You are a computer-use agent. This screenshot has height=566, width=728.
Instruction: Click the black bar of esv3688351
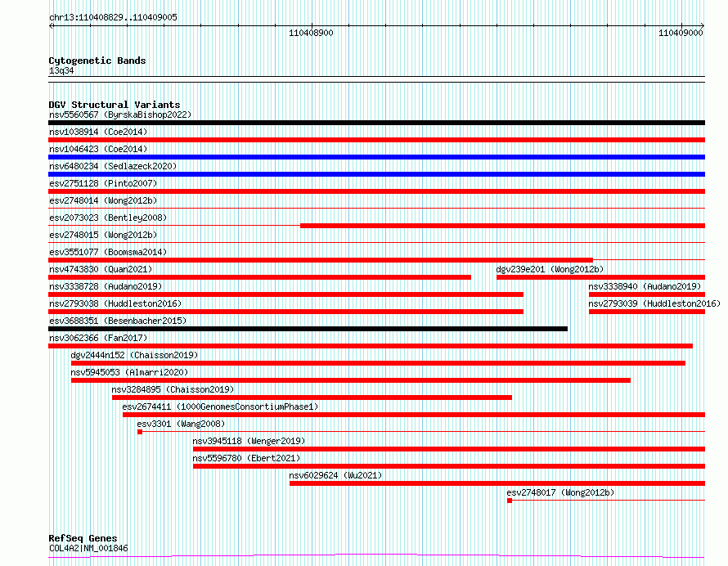[308, 329]
